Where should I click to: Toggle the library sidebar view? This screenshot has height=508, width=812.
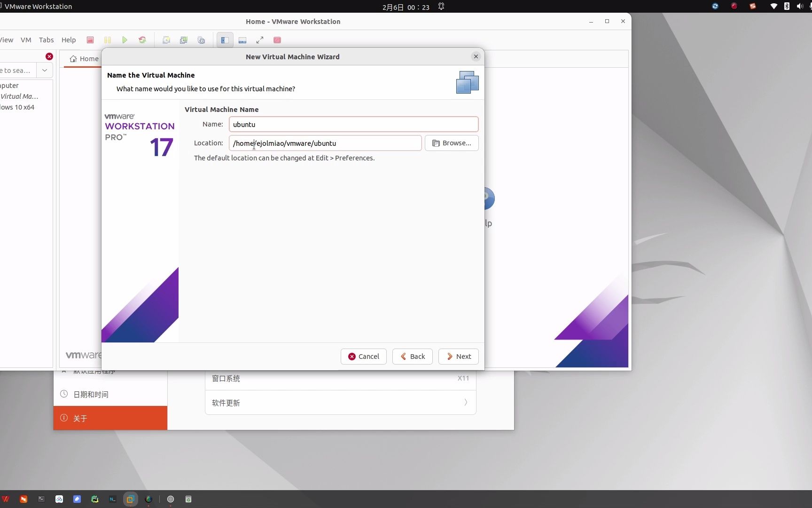[x=224, y=40]
